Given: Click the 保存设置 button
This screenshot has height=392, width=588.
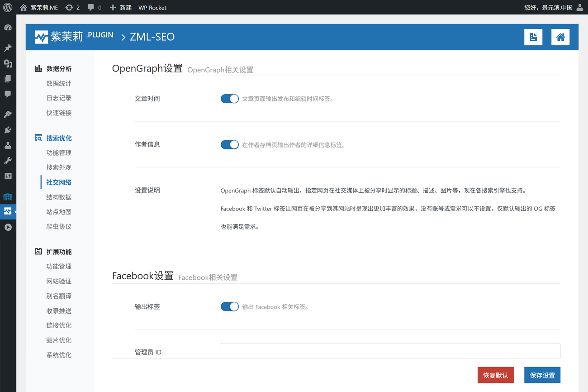Looking at the screenshot, I should pos(542,375).
